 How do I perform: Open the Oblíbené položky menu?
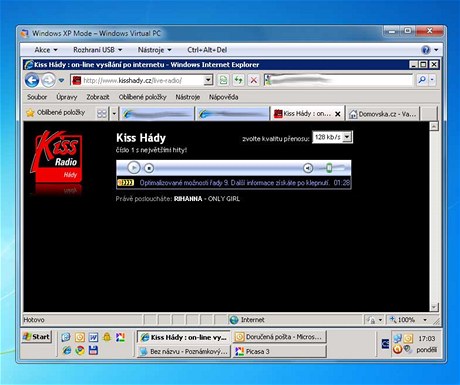click(142, 97)
